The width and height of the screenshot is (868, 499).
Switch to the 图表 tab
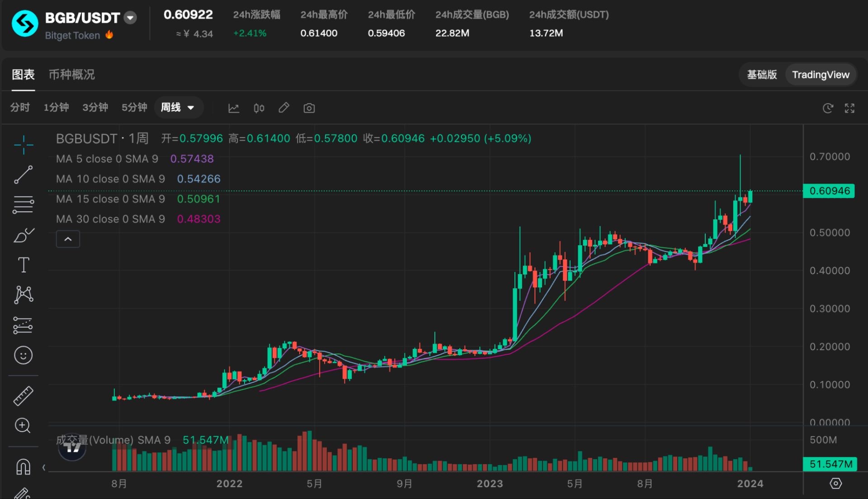[23, 75]
